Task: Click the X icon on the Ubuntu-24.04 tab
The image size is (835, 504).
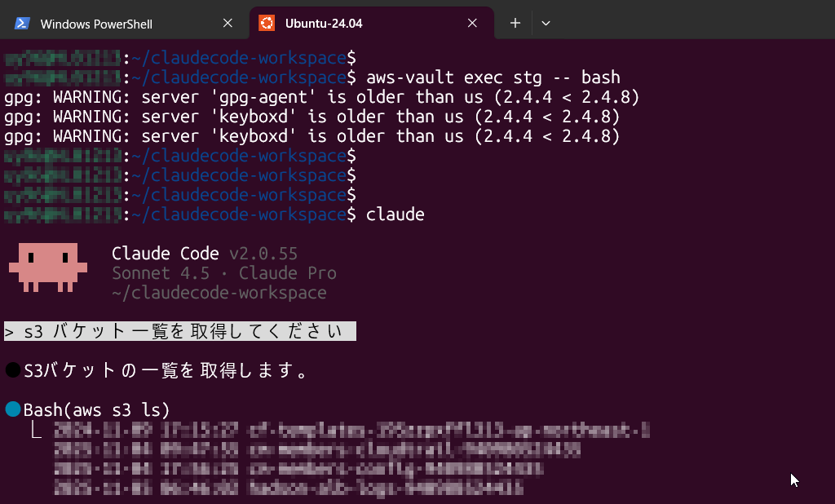Action: coord(472,23)
